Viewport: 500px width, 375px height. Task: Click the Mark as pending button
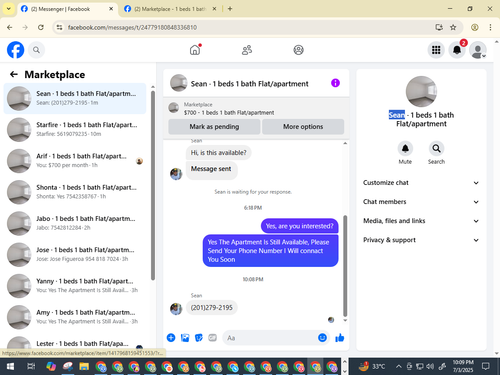pos(214,127)
